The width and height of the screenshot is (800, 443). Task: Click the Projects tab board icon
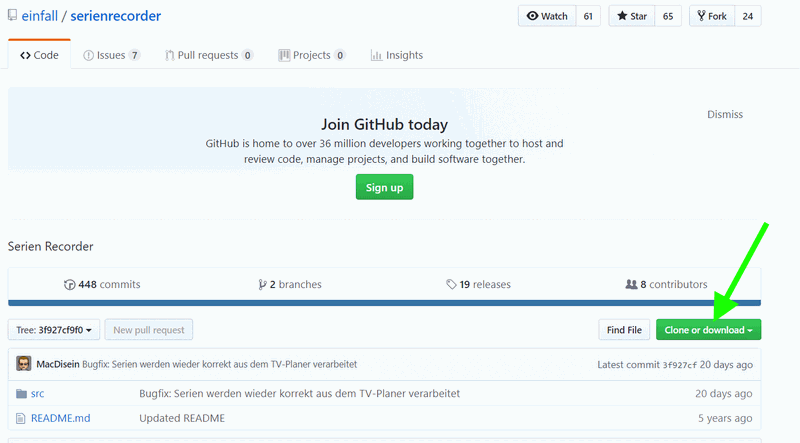[284, 55]
